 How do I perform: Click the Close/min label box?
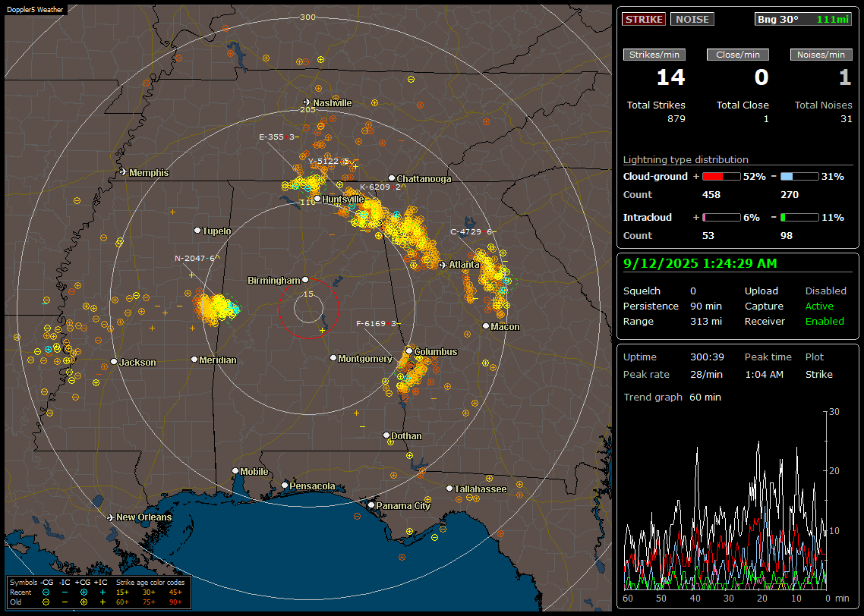tap(738, 55)
